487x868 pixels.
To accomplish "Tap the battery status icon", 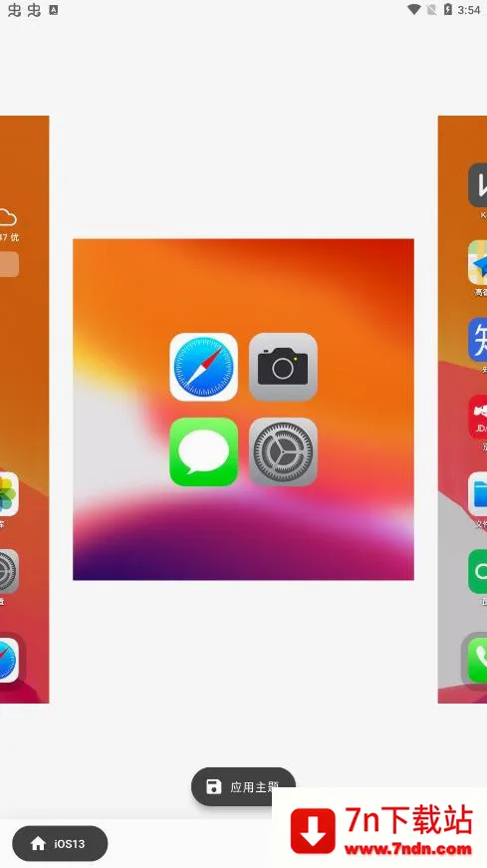I will click(x=448, y=9).
